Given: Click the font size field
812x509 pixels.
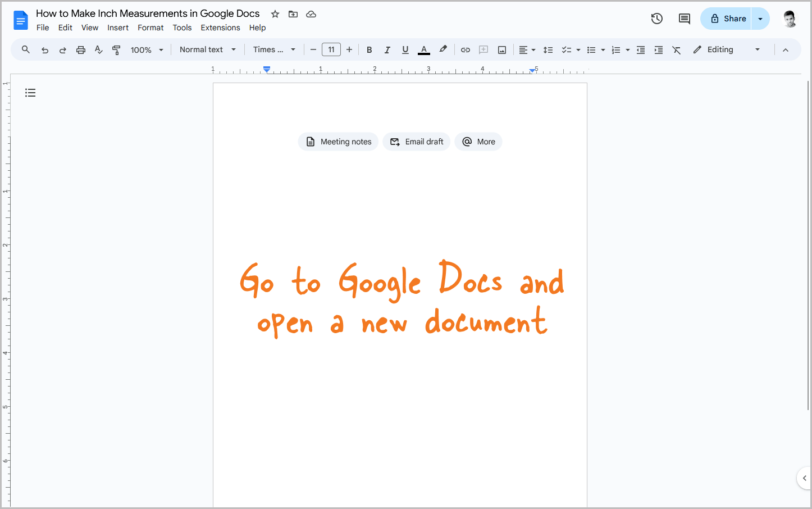Looking at the screenshot, I should (x=331, y=50).
